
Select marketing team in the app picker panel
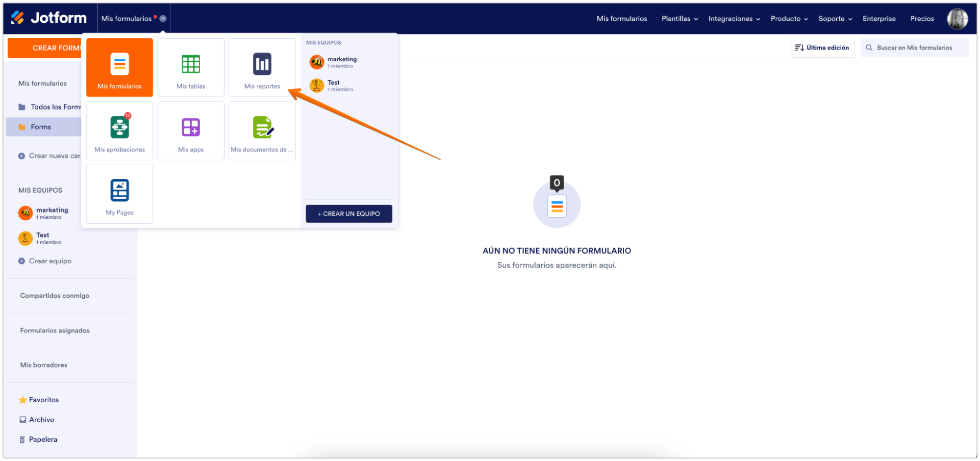tap(333, 62)
